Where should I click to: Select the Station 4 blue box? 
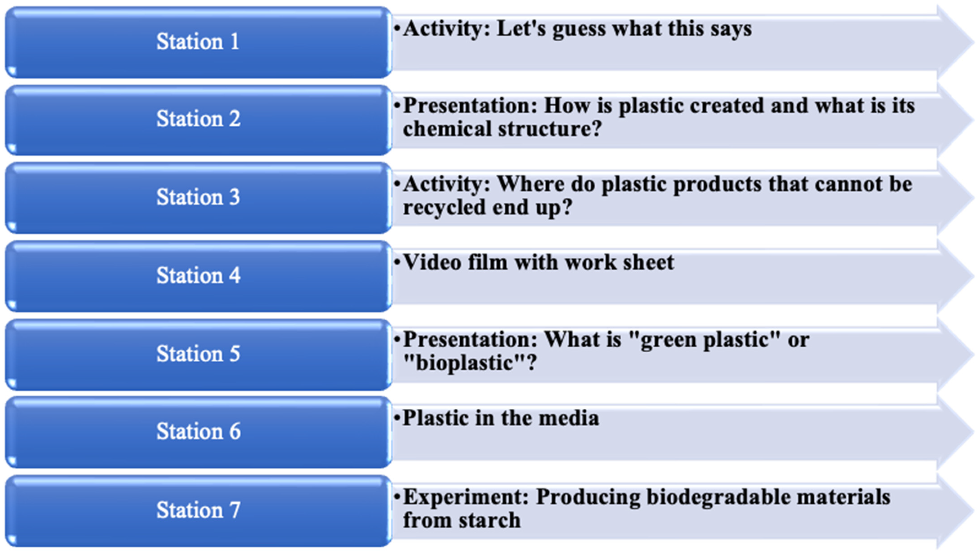click(198, 276)
